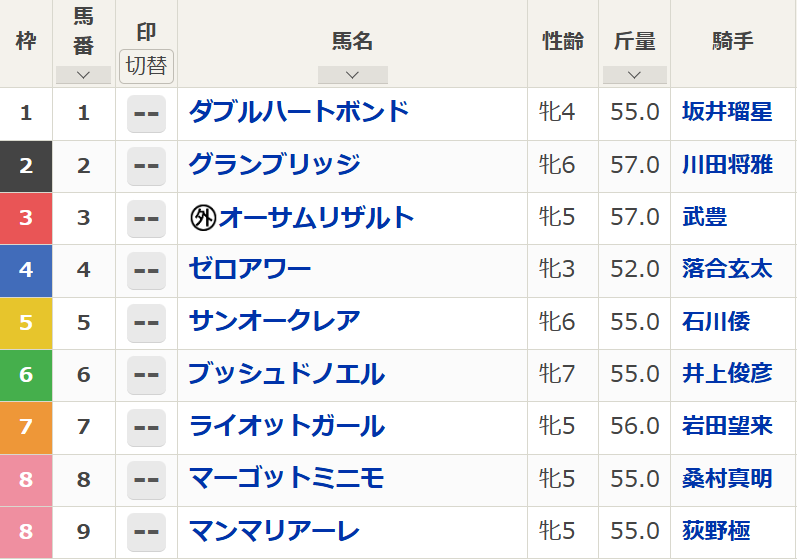This screenshot has height=560, width=797.
Task: Open horse page for ダブルハートボンド
Action: 298,112
